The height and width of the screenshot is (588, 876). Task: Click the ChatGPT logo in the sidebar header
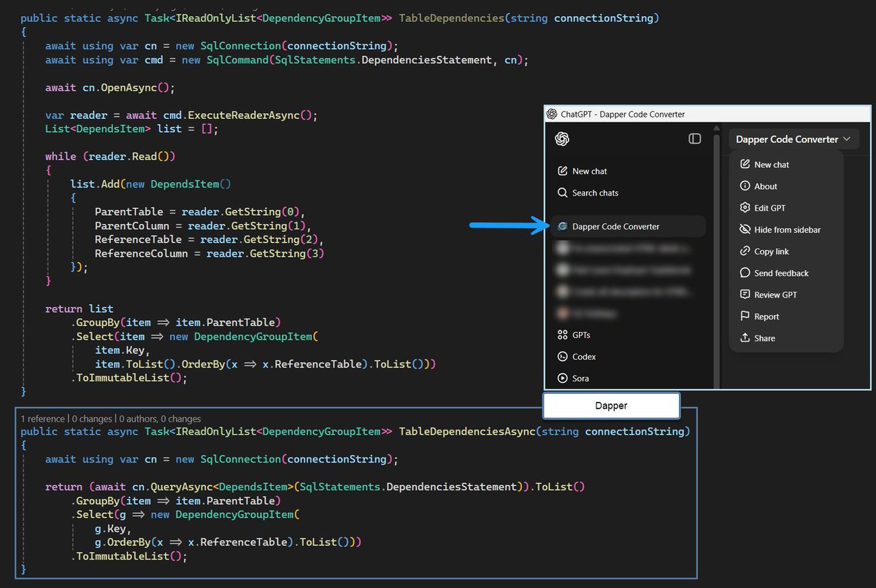tap(562, 139)
